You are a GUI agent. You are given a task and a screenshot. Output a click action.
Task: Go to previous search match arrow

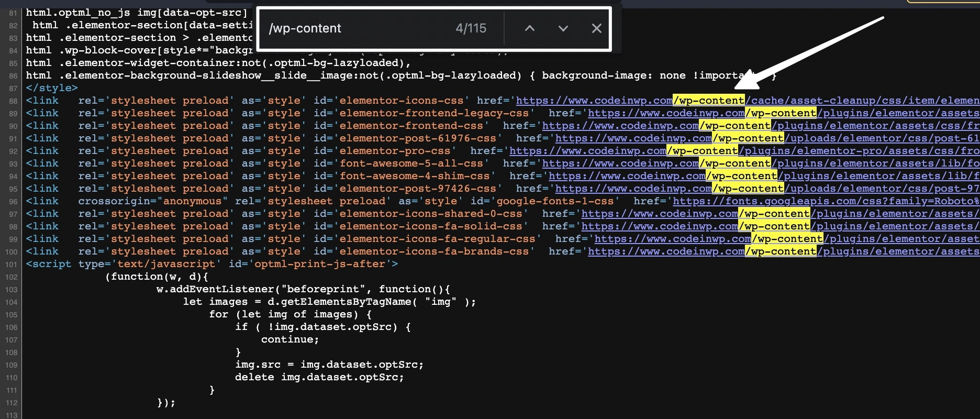pyautogui.click(x=530, y=28)
